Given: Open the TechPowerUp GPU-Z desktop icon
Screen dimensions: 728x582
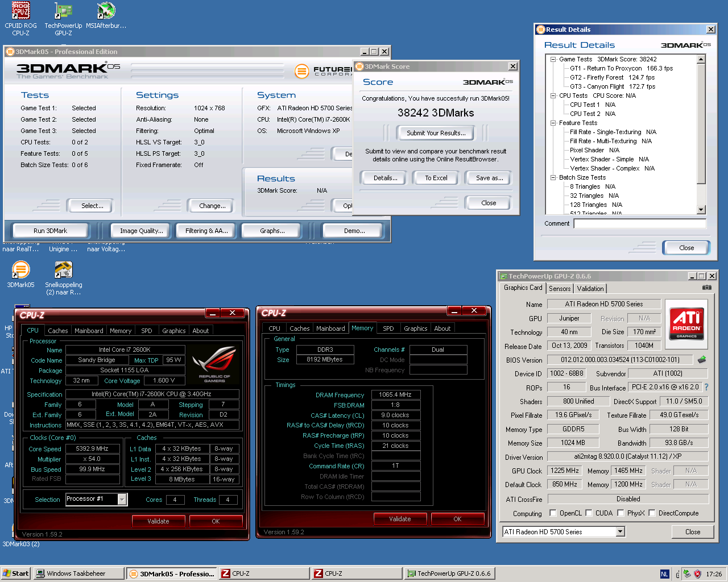Looking at the screenshot, I should [x=63, y=19].
